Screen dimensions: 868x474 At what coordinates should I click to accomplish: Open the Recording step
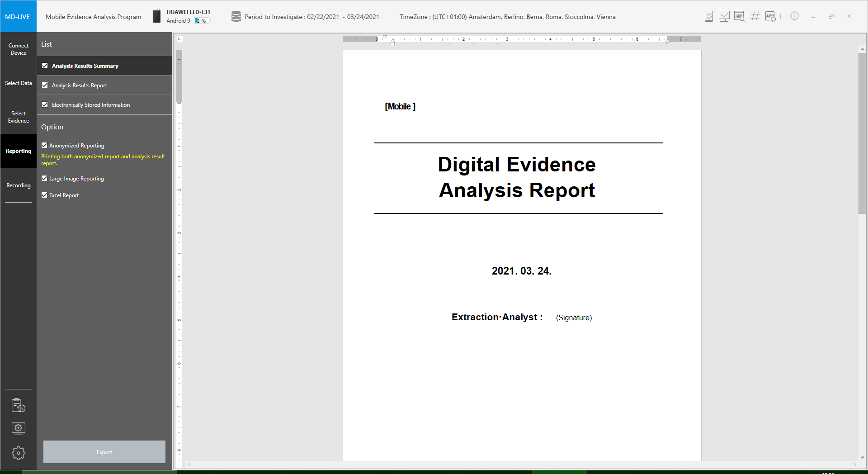coord(18,185)
